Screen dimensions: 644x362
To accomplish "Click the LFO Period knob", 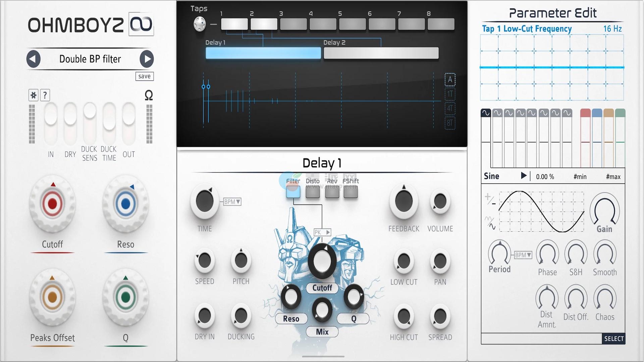I will coord(499,253).
